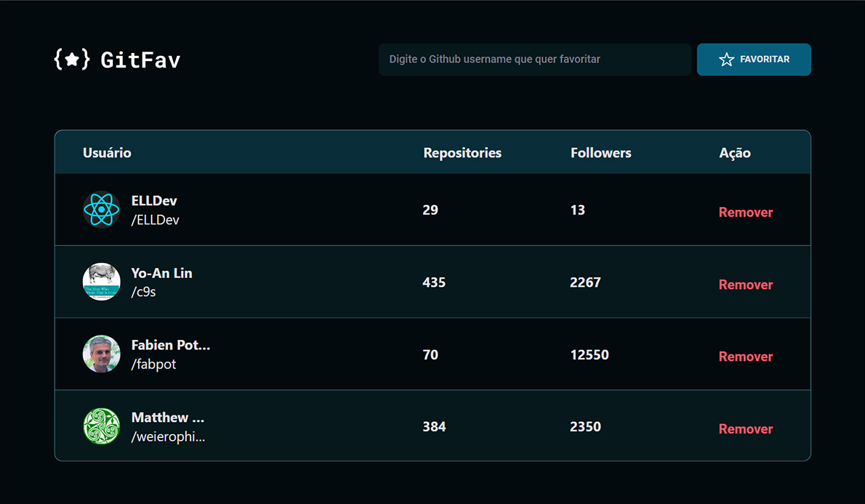Open the /fabpot username link

point(153,365)
